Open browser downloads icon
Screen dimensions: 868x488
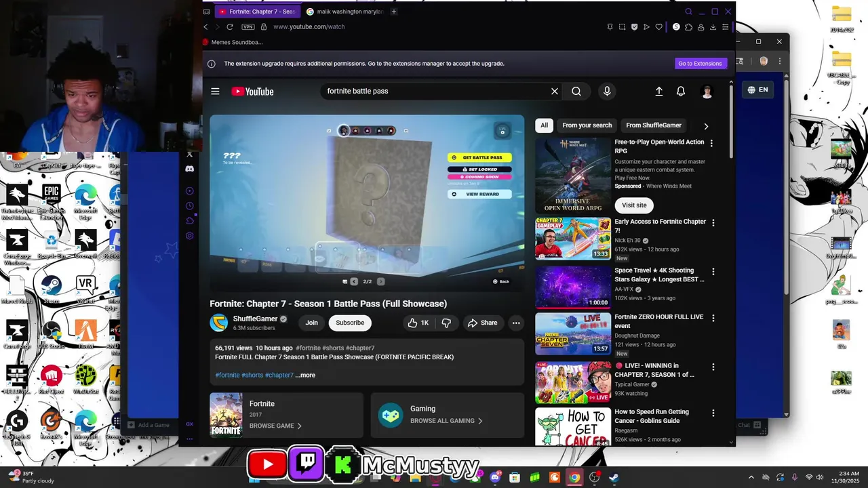(x=713, y=27)
